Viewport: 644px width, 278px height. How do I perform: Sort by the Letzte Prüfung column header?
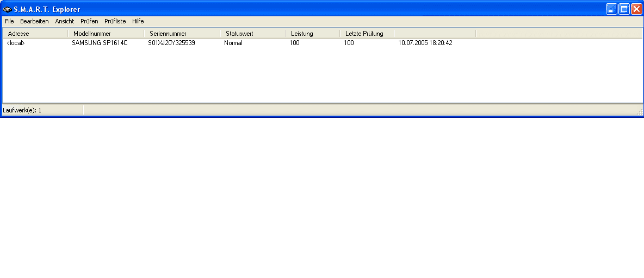[367, 34]
